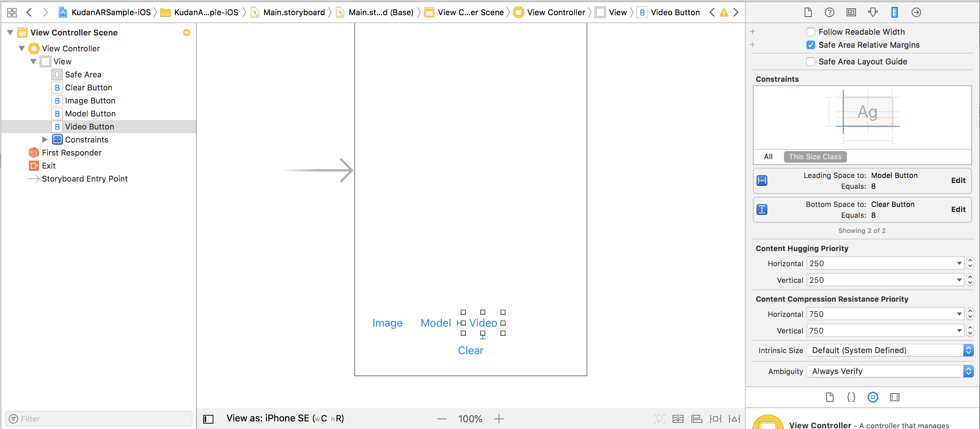Select the Image button on canvas

(387, 323)
